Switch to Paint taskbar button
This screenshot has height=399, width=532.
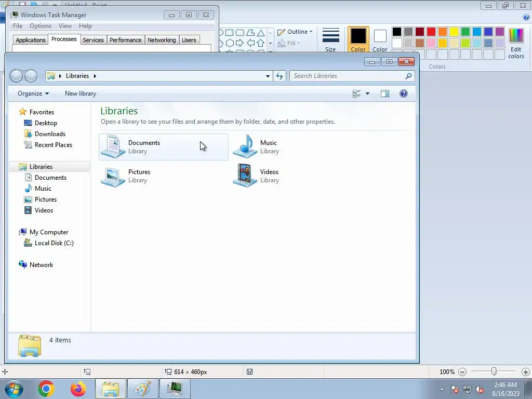pos(143,389)
